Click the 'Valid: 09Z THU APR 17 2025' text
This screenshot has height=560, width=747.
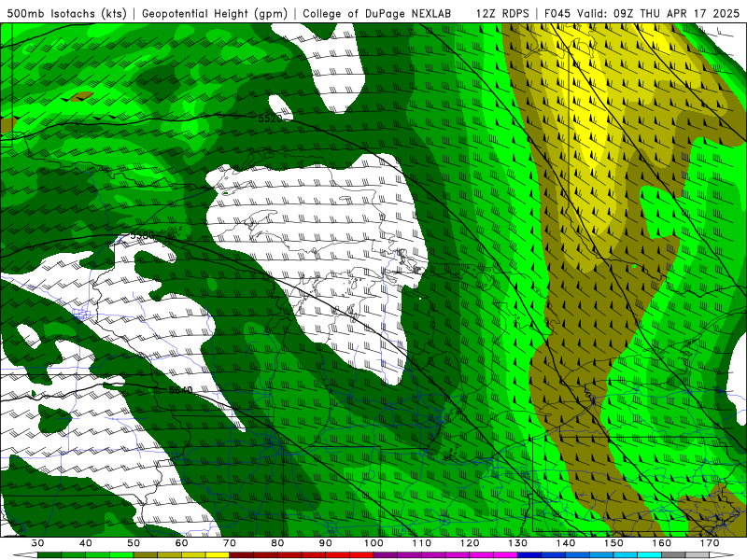(658, 13)
